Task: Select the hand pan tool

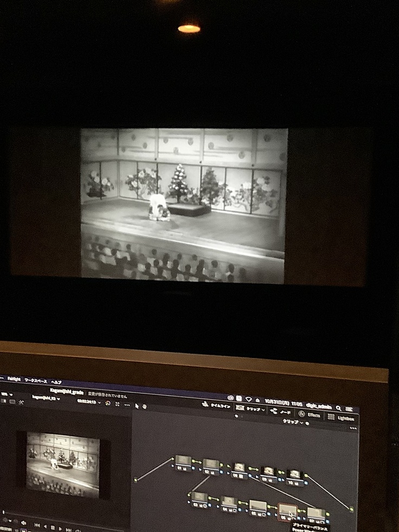Action: click(x=144, y=405)
